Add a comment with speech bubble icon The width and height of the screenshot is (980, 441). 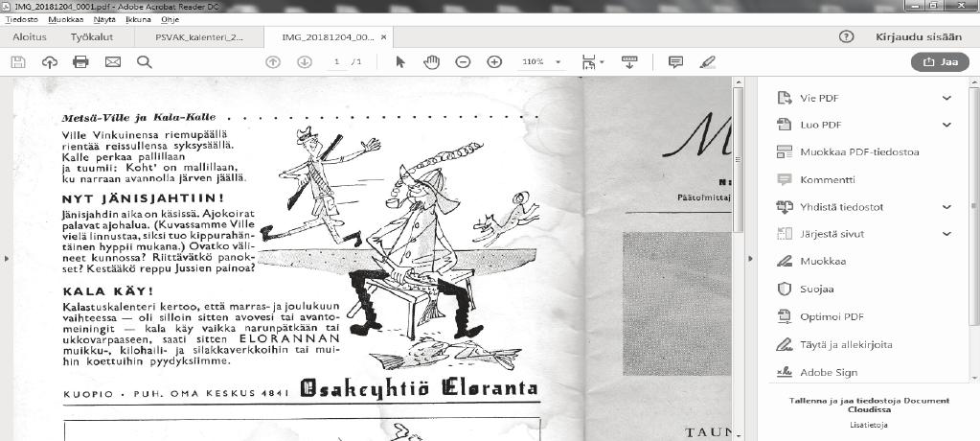tap(675, 62)
